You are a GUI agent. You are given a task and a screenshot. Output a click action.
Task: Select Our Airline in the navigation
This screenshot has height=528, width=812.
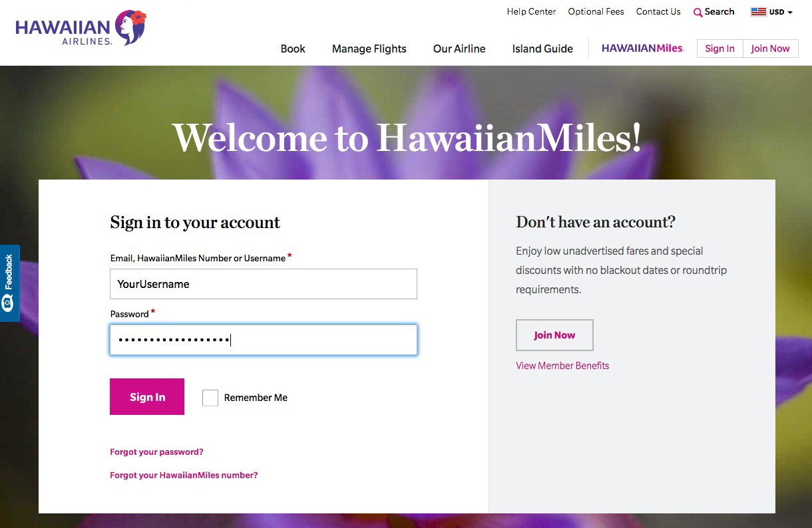459,49
